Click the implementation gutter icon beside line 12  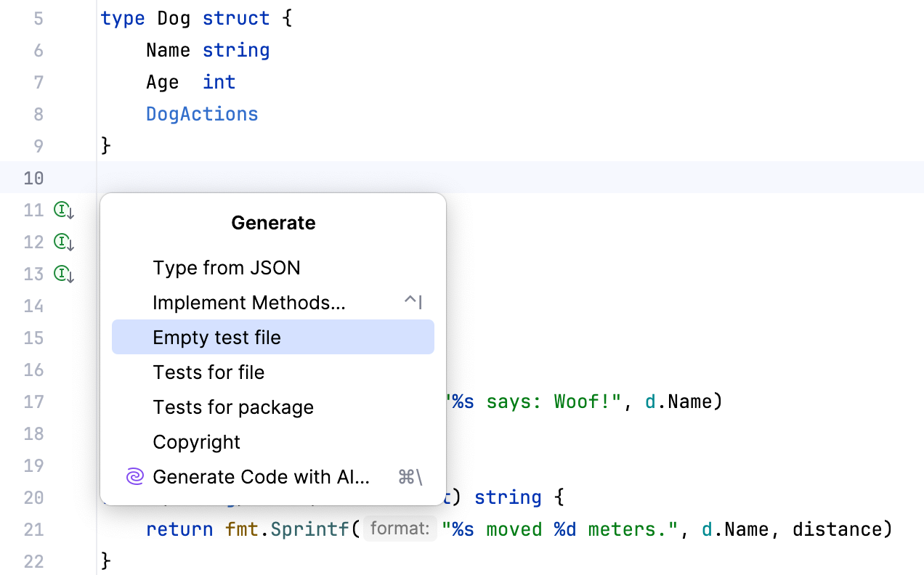pos(63,242)
